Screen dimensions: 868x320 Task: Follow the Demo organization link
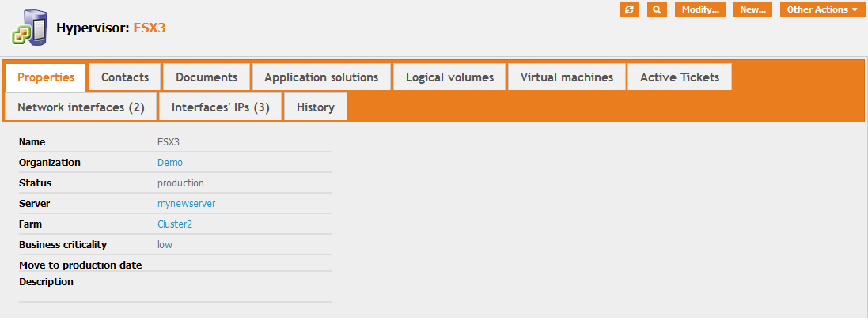click(170, 163)
